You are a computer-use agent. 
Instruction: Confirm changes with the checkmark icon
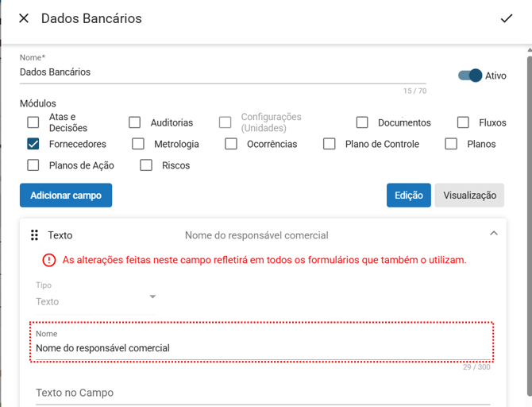tap(507, 18)
